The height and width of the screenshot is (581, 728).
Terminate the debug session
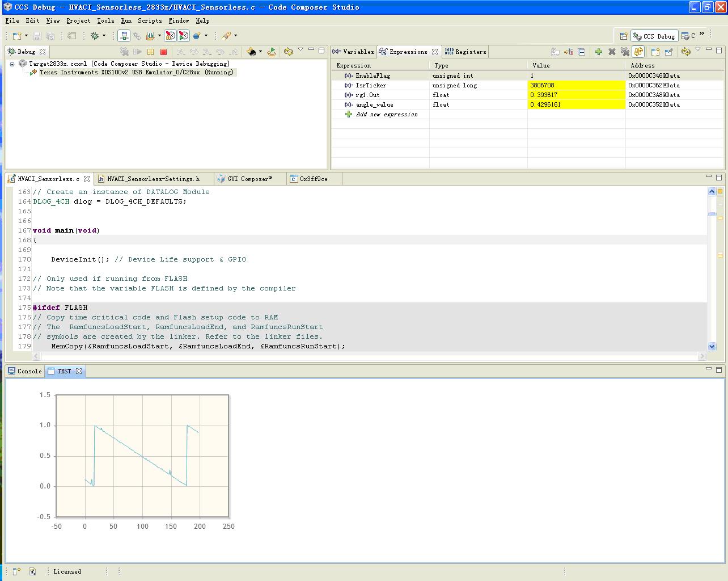(164, 51)
